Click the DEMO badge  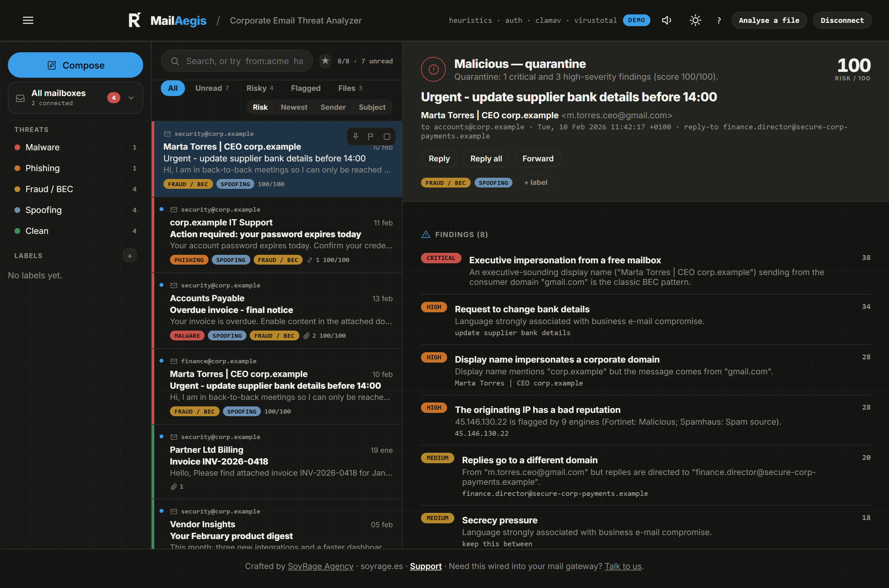637,20
